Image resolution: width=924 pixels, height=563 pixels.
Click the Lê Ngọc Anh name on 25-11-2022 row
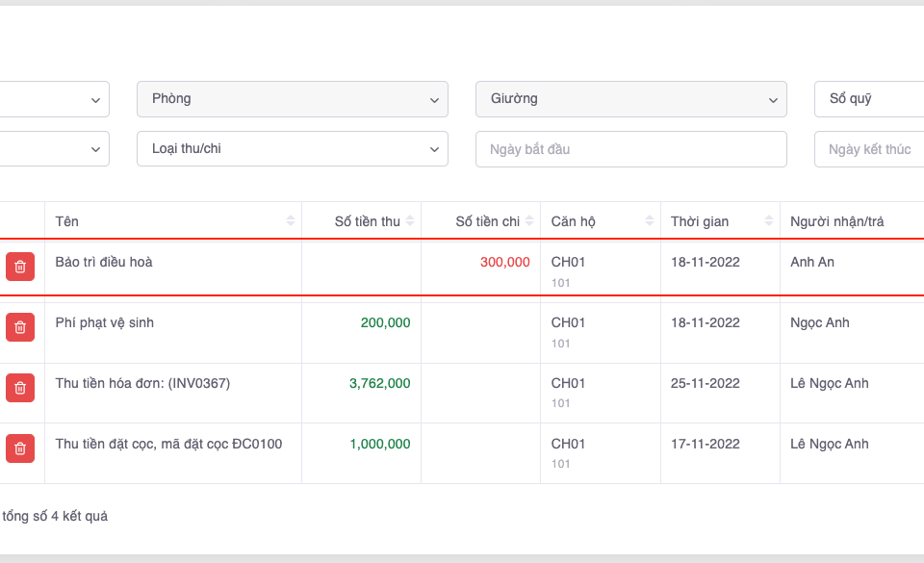coord(829,383)
